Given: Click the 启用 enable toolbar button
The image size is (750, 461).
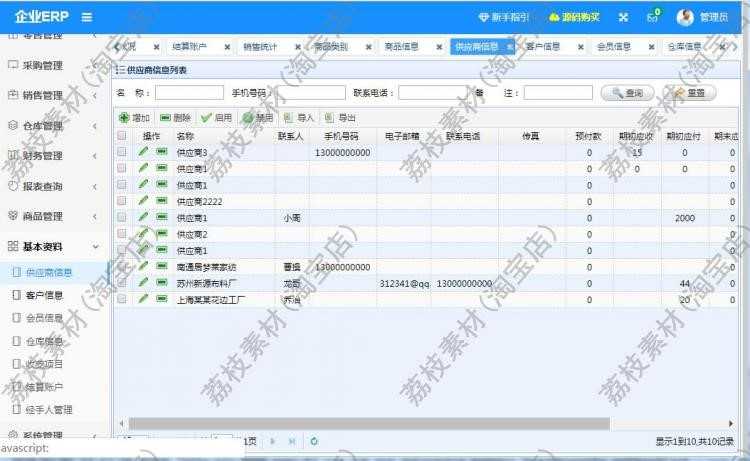Looking at the screenshot, I should 217,118.
